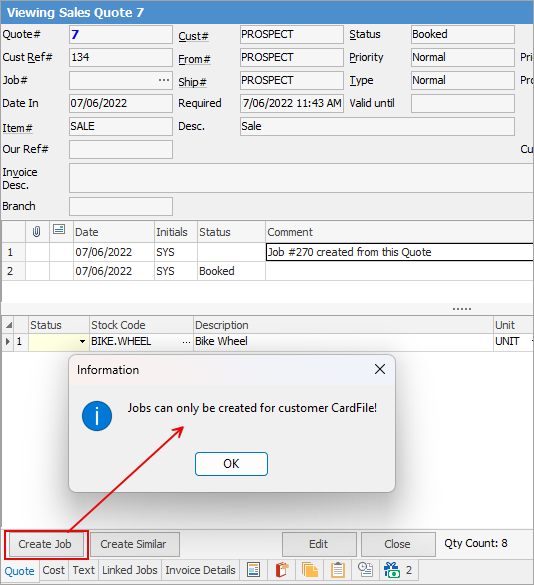Click the paperclip attachment column header
This screenshot has height=585, width=534.
(37, 232)
